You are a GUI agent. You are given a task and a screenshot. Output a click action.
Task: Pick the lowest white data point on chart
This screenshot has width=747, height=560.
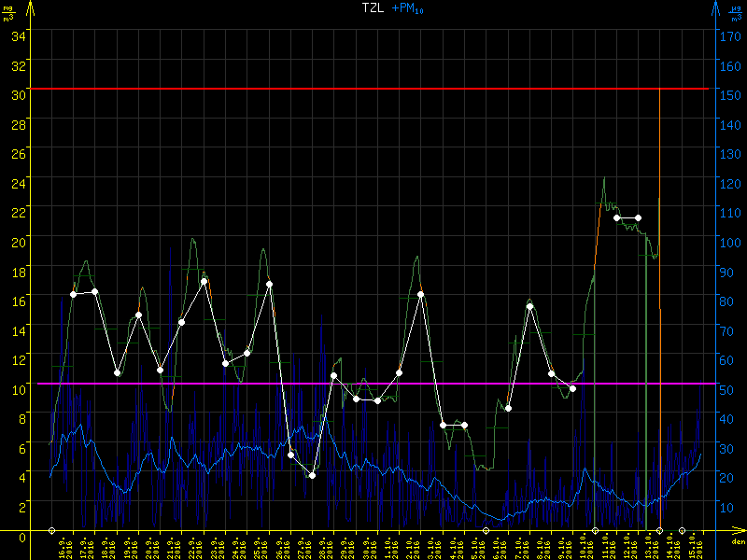(x=312, y=475)
